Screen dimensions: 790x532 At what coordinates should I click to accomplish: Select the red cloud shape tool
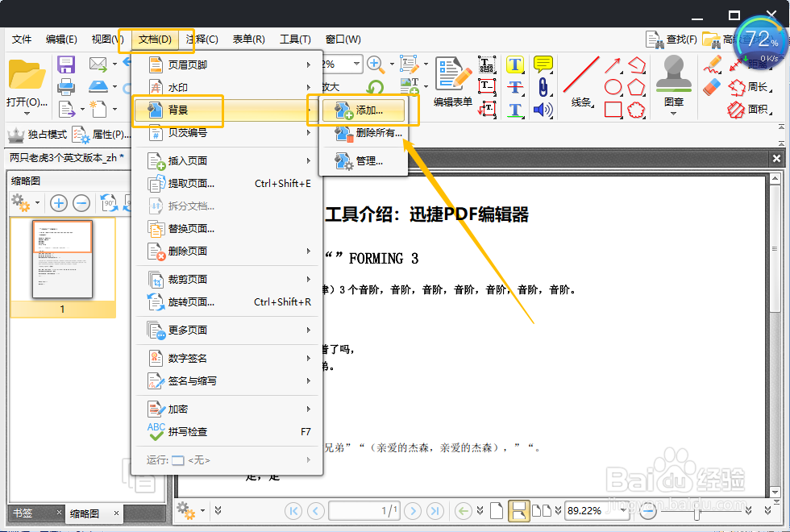pos(636,110)
